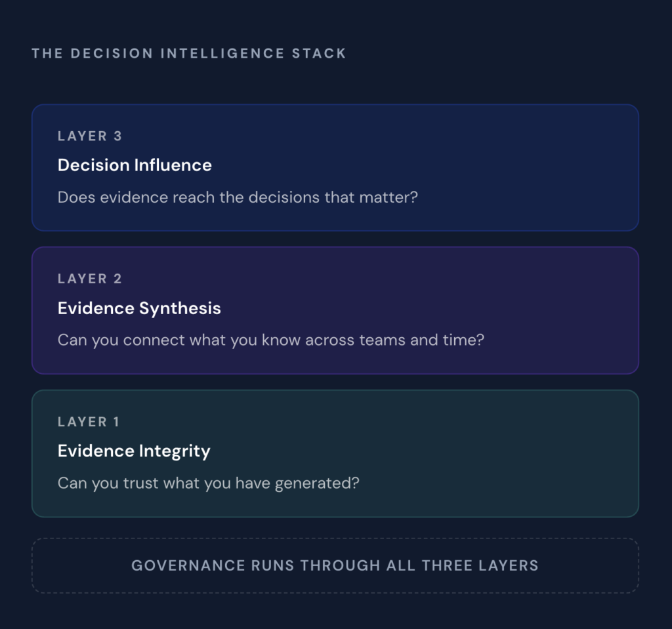Viewport: 672px width, 629px height.
Task: Click "The Decision Intelligence Stack" heading
Action: pos(188,54)
